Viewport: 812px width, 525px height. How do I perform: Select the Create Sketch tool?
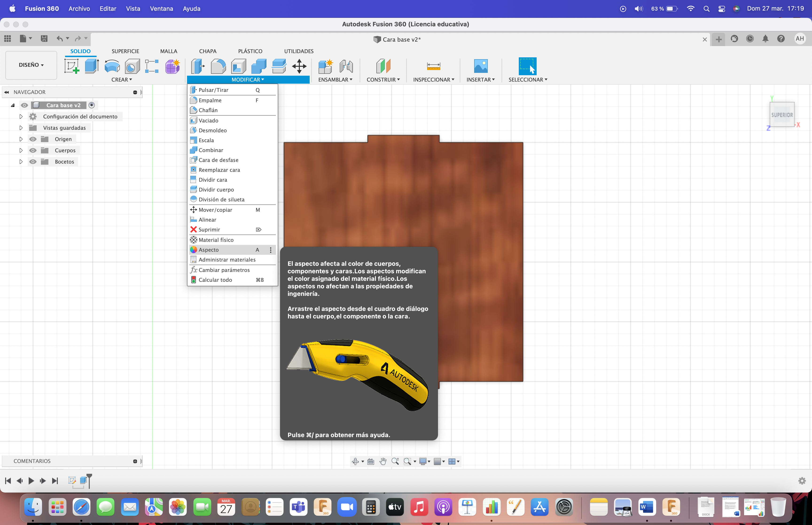pos(72,66)
